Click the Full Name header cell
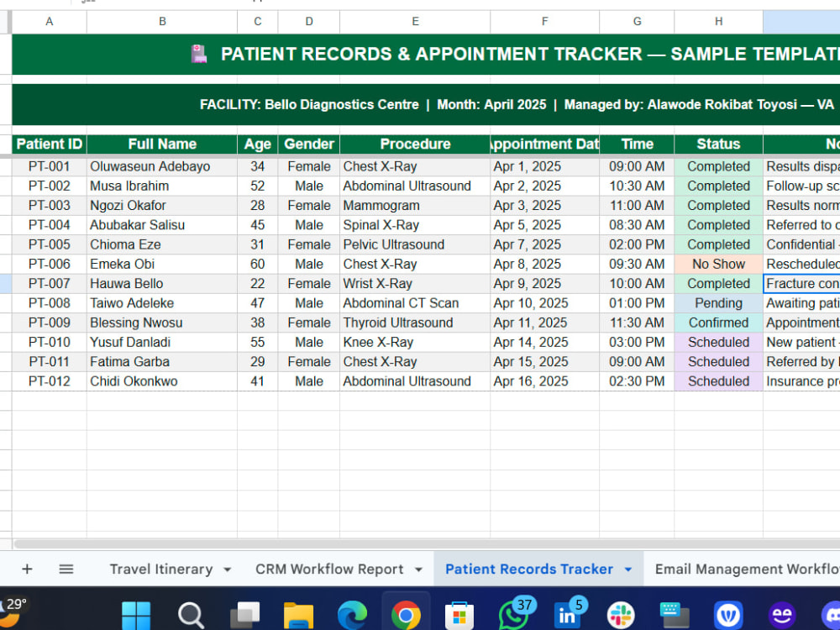This screenshot has height=630, width=840. pyautogui.click(x=162, y=144)
